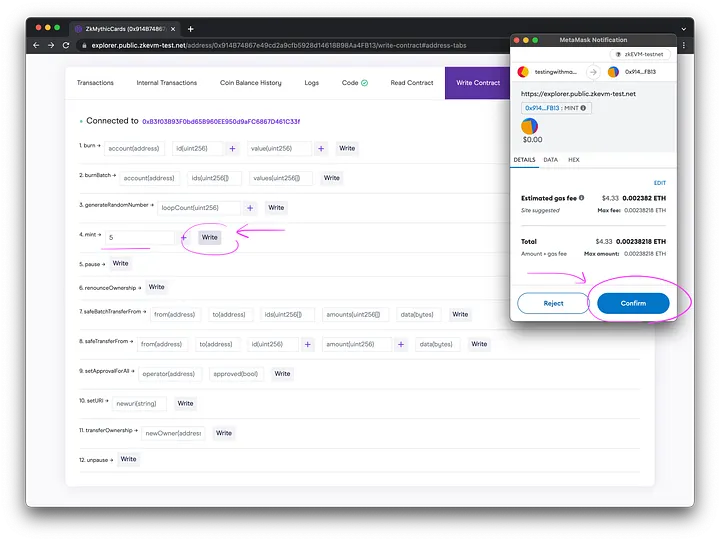Click the browser back arrow
Screen dimensions: 720x541
(37, 45)
